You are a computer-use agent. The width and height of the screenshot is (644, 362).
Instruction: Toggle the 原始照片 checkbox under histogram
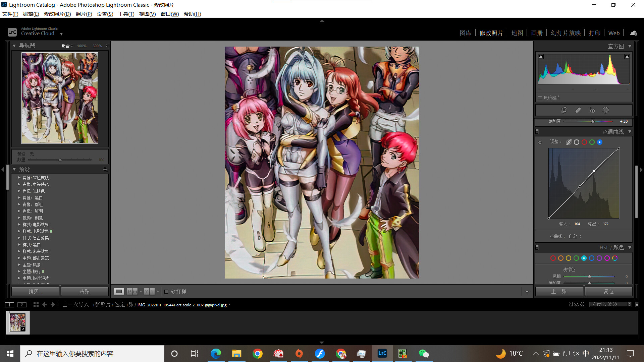pos(540,98)
